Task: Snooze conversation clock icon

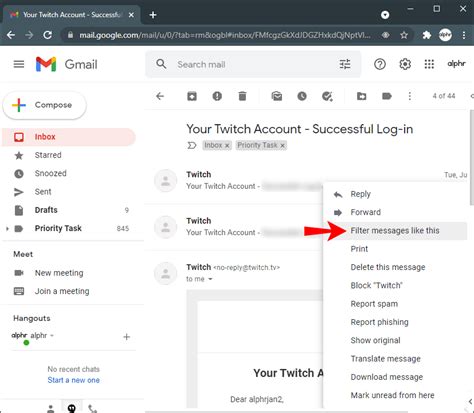Action: tap(302, 96)
